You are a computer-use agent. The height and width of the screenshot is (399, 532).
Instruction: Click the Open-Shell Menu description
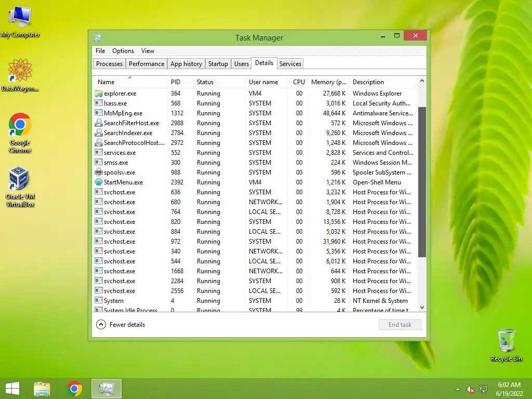click(x=377, y=182)
